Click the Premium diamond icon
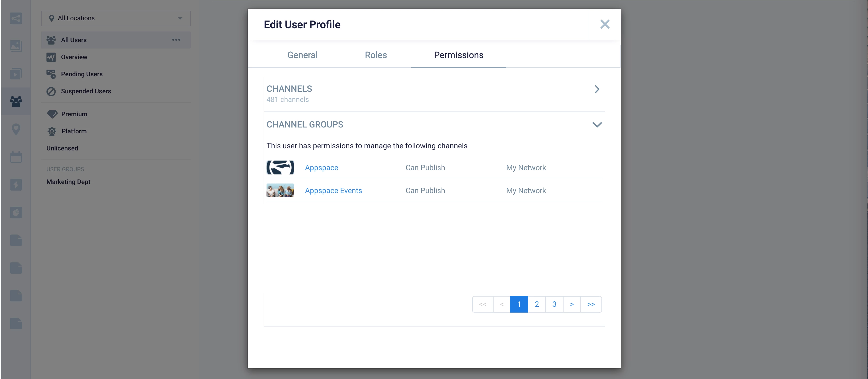The height and width of the screenshot is (379, 868). [x=52, y=114]
